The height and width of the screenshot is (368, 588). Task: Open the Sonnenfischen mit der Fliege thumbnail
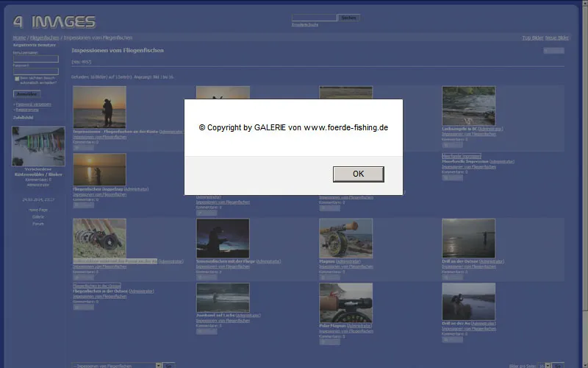click(x=223, y=238)
